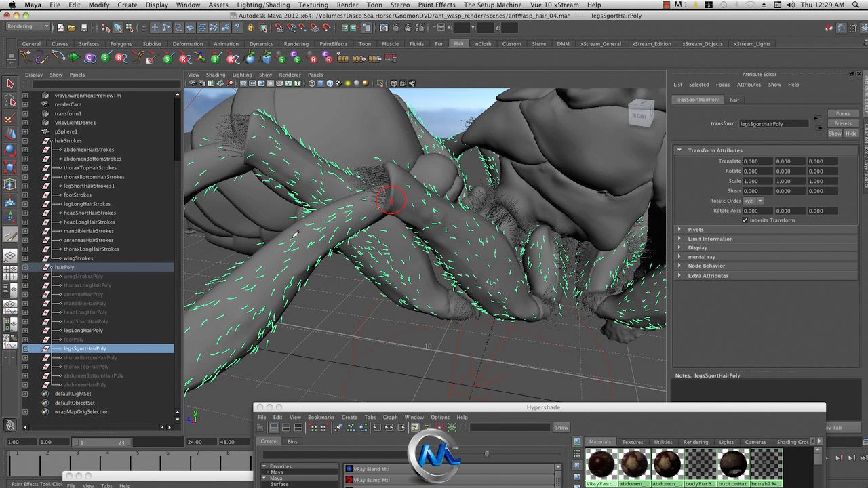
Task: Click the blue cube collide Hair shelf icon
Action: pos(267,58)
